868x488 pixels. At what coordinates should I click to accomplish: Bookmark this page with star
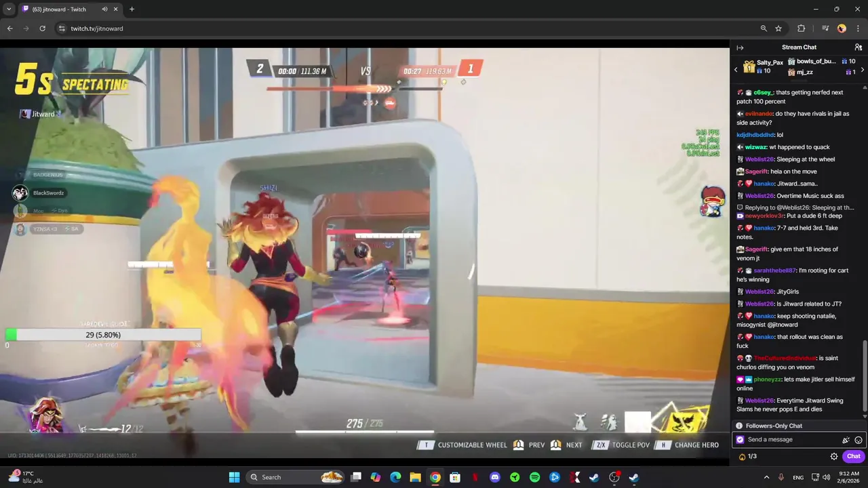click(778, 28)
